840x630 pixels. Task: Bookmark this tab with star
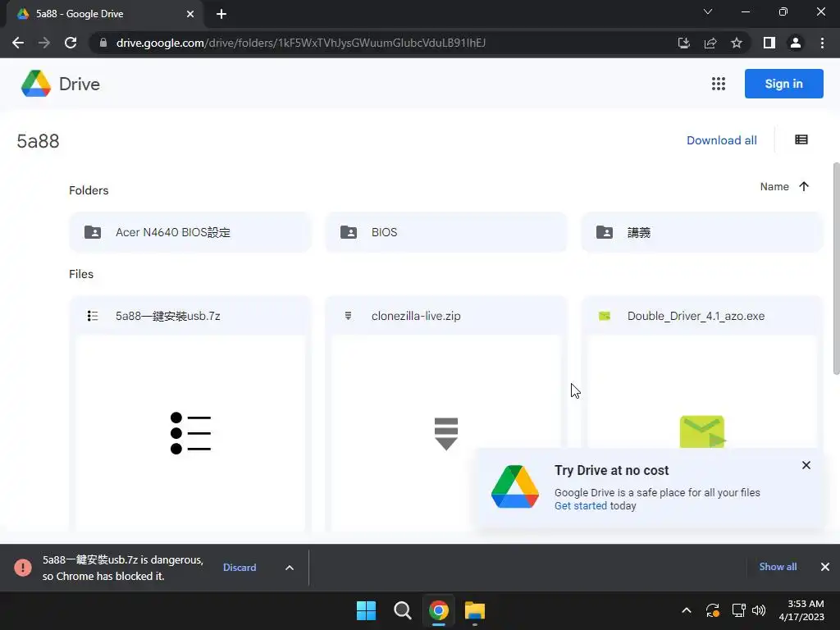click(x=737, y=43)
